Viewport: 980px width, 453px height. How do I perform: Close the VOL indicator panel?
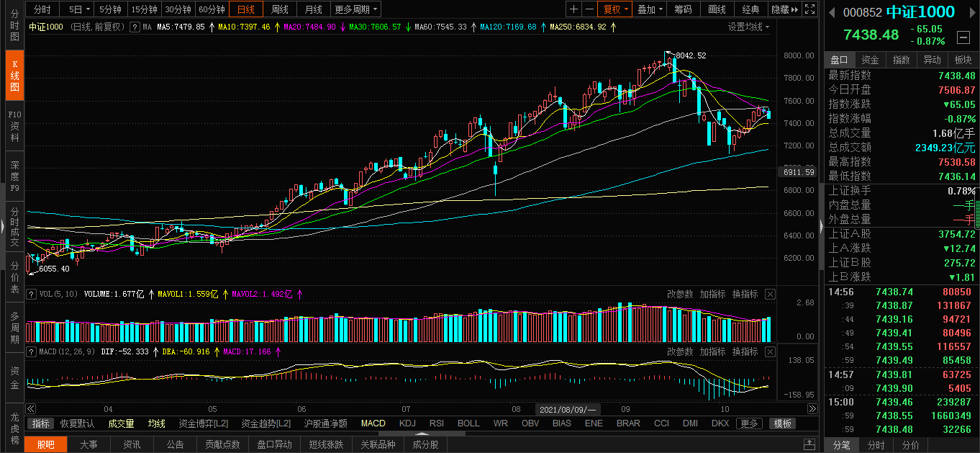770,294
